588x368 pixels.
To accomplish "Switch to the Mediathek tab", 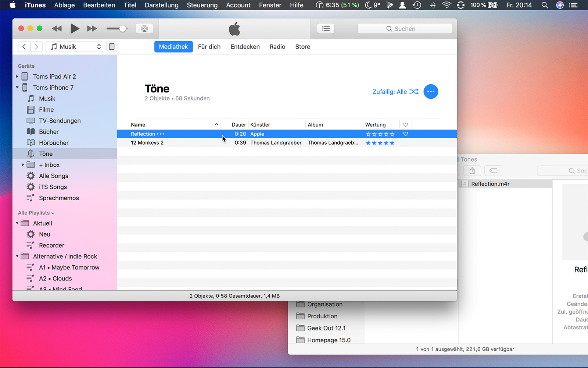I will pos(173,47).
